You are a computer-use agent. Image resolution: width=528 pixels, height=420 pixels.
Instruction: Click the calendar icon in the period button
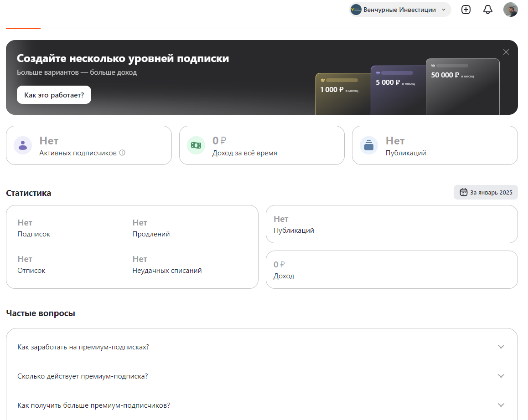(x=463, y=193)
